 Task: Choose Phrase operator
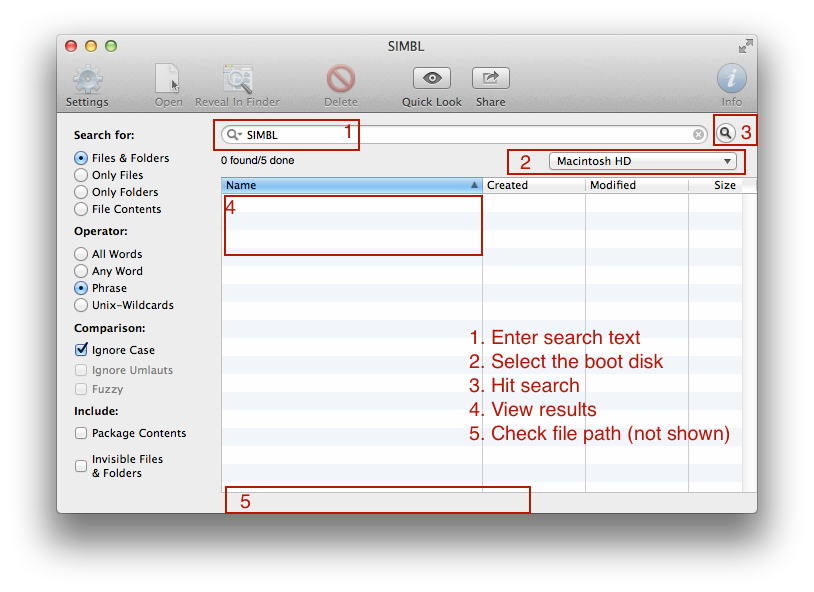(x=81, y=288)
